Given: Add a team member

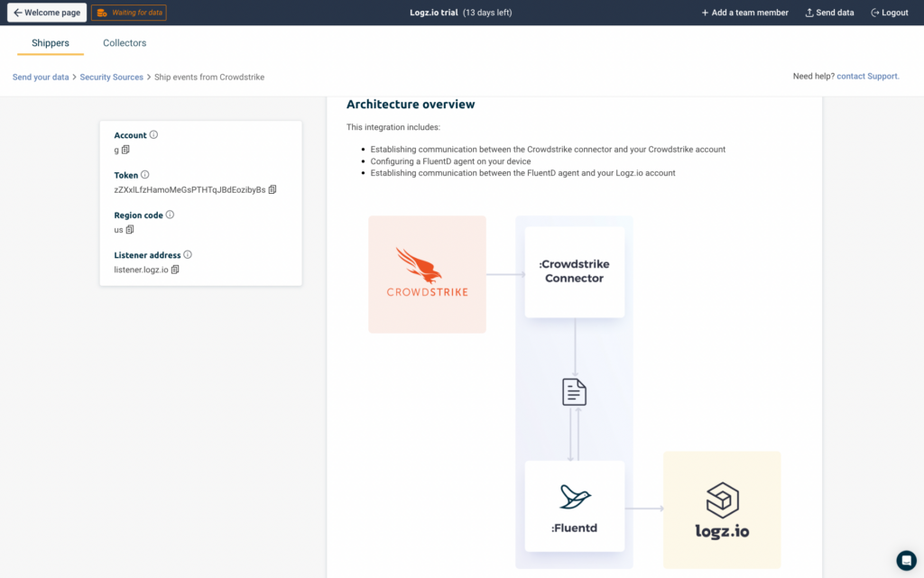Looking at the screenshot, I should pos(744,13).
